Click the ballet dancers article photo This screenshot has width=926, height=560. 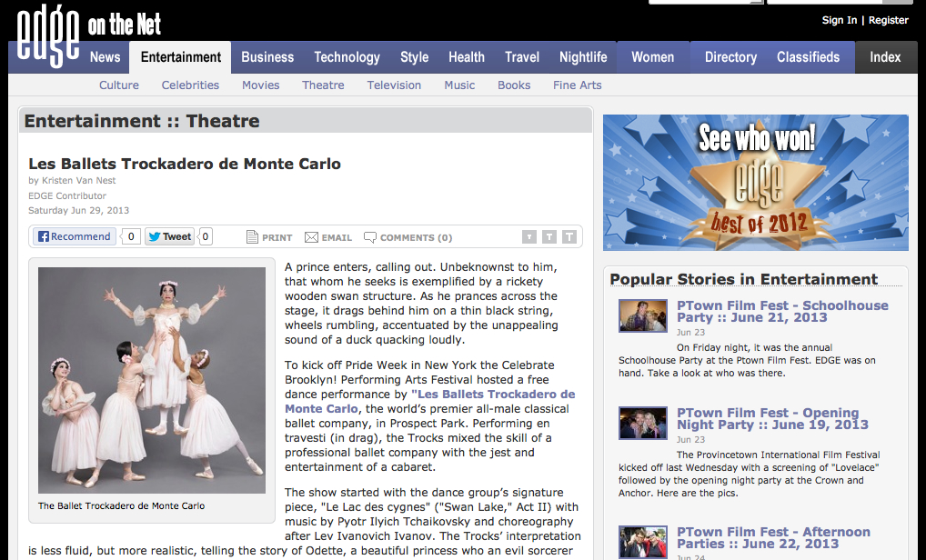[x=152, y=380]
